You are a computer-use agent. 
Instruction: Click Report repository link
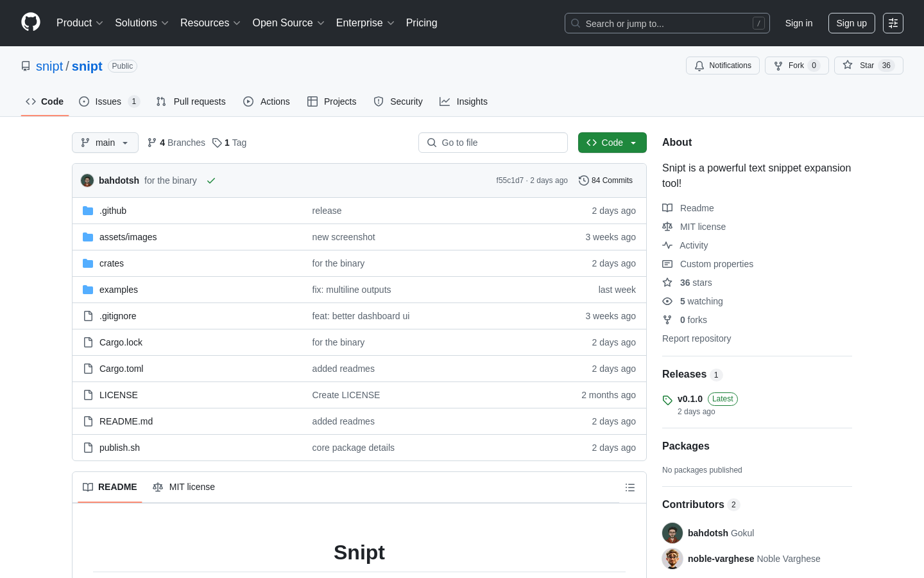[696, 338]
